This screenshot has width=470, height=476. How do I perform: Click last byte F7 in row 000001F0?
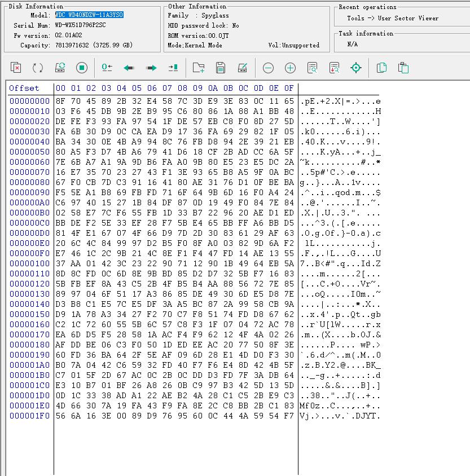point(289,416)
